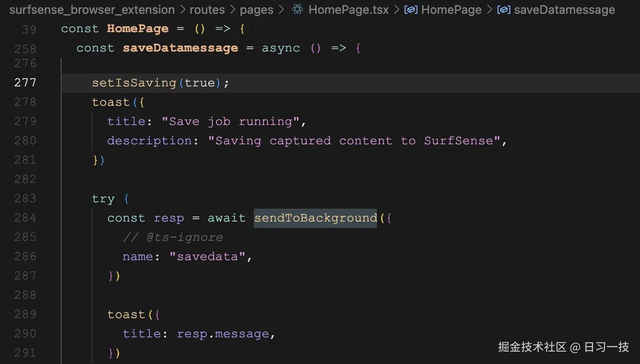The width and height of the screenshot is (640, 364).
Task: Click the "savedata" string value
Action: point(208,256)
